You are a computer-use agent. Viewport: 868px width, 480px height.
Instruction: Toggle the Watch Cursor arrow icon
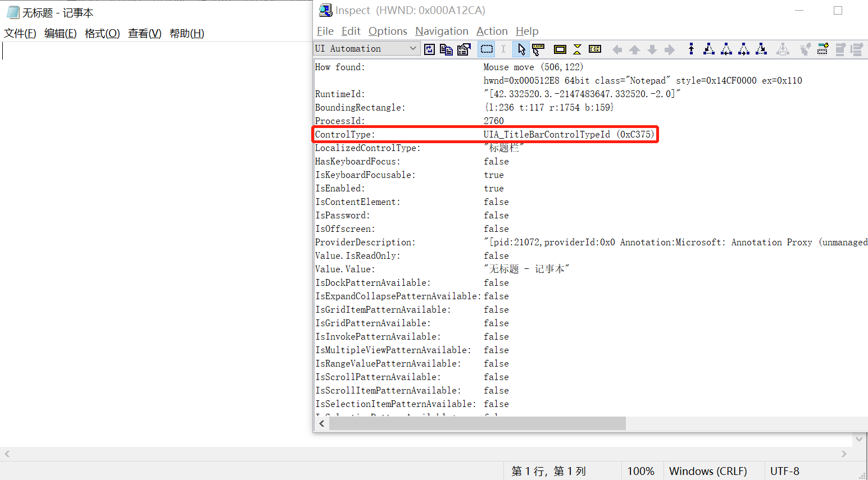[521, 49]
